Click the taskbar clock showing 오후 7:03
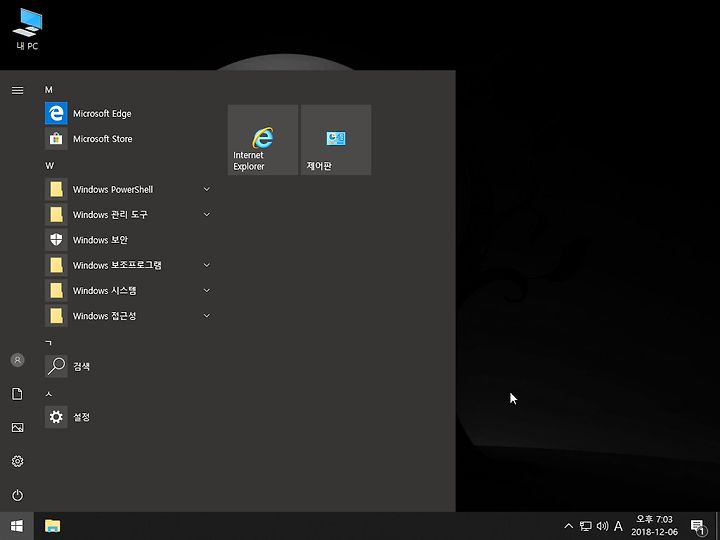Viewport: 720px width, 540px height. [654, 526]
